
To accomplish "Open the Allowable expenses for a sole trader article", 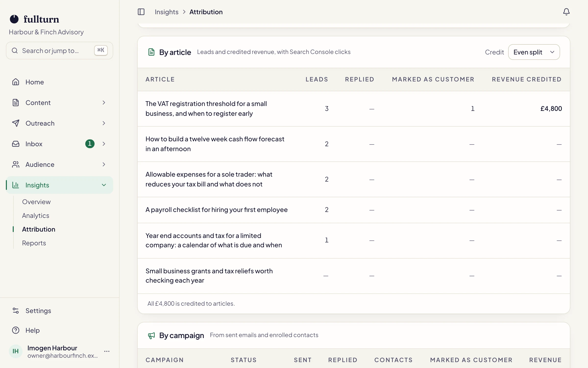I will [209, 179].
